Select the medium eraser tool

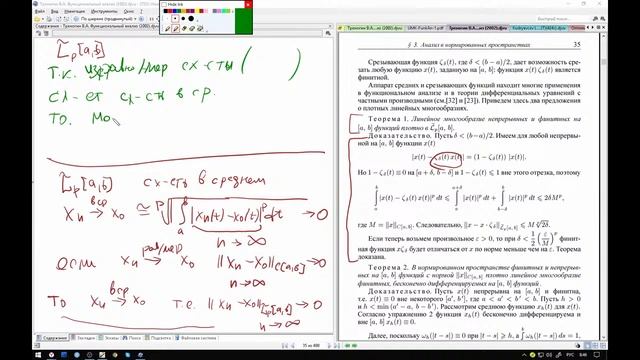tap(192, 29)
